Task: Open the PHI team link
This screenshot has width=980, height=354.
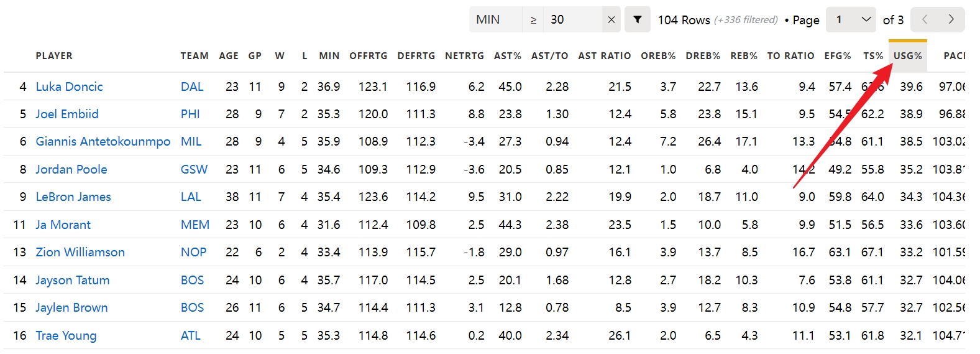Action: pos(190,114)
